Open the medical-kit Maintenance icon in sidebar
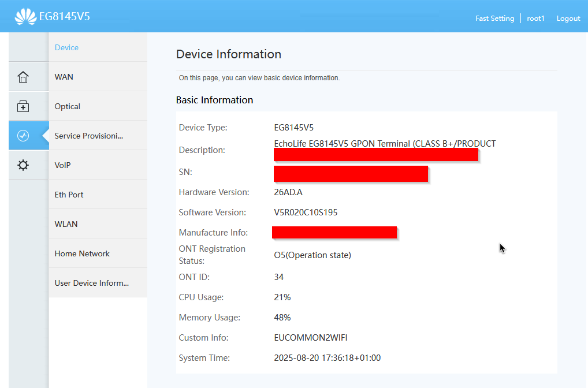The width and height of the screenshot is (588, 388). coord(23,106)
